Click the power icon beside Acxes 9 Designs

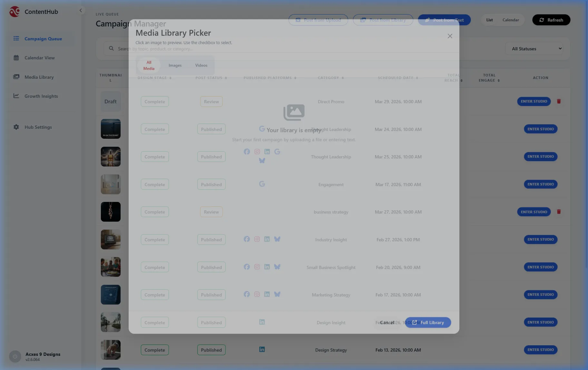pos(15,356)
